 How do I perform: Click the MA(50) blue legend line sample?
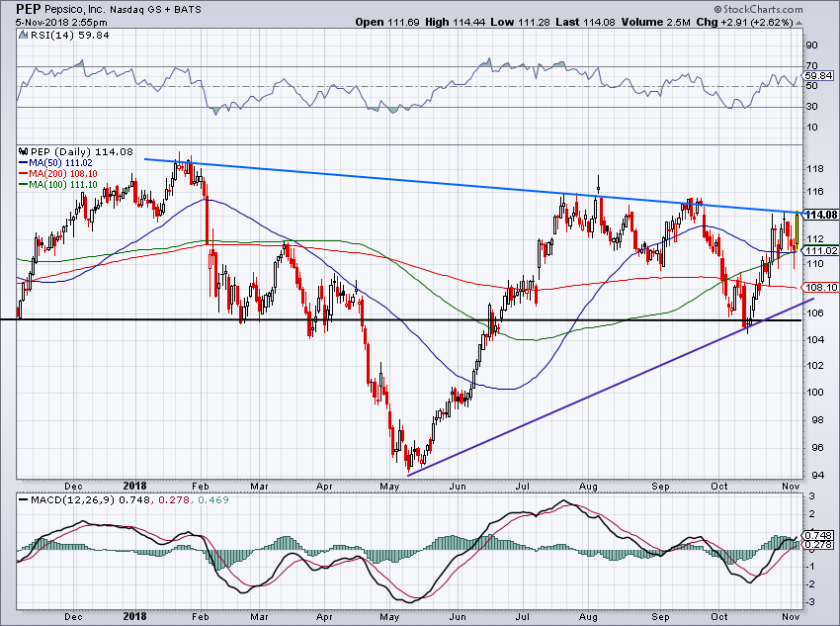pos(23,163)
